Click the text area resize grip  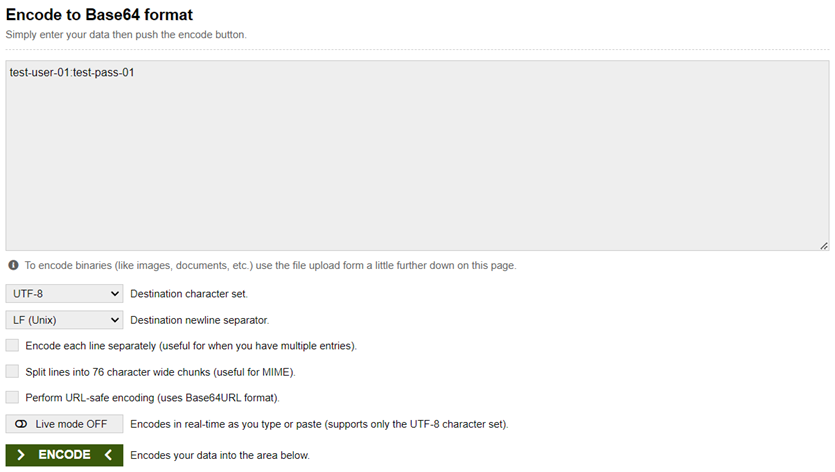tap(823, 245)
